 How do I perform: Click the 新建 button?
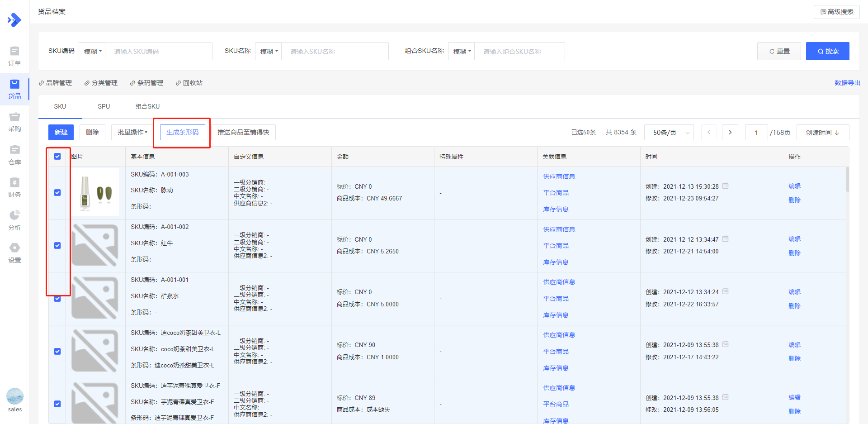(x=61, y=132)
